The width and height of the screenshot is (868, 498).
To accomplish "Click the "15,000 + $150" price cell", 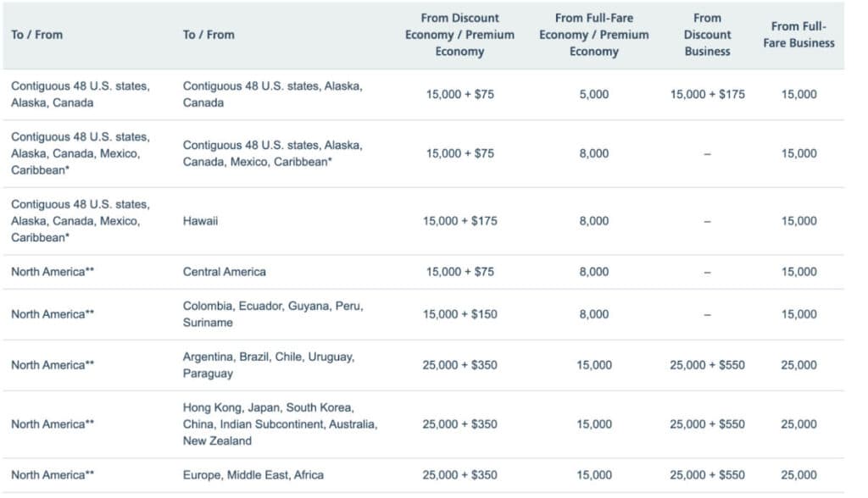I will click(459, 314).
